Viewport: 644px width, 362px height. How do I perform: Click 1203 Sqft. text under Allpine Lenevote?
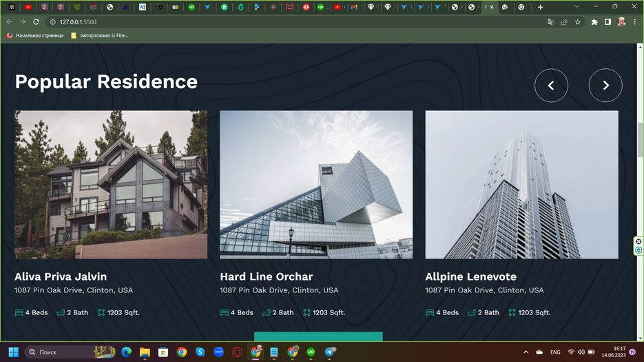[534, 312]
